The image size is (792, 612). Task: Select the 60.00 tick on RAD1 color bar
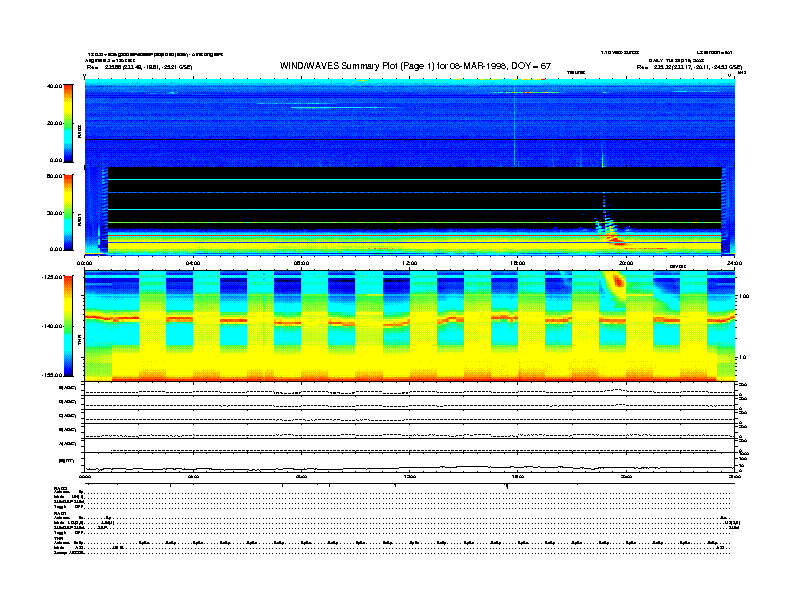pyautogui.click(x=54, y=176)
